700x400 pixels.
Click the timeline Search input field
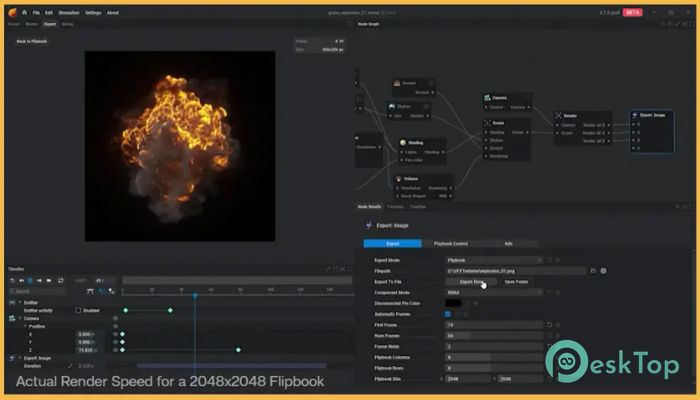point(37,291)
